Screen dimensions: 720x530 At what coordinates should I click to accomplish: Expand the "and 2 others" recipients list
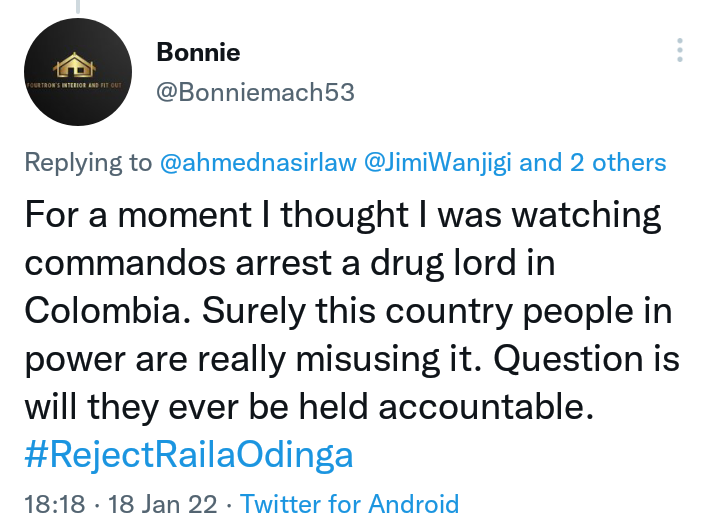(x=592, y=163)
